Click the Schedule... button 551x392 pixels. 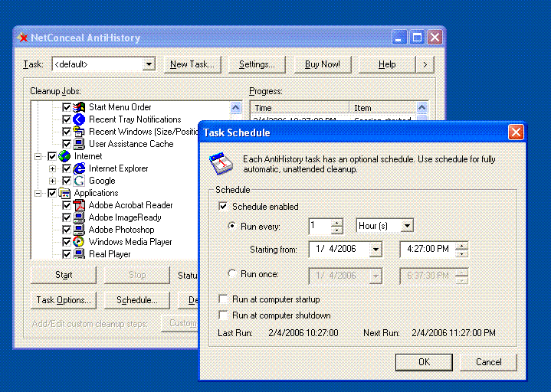pos(137,300)
